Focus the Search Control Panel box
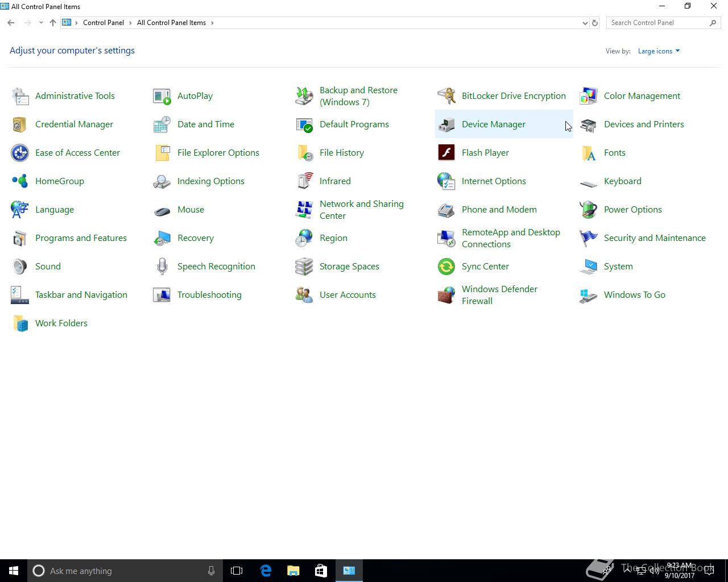 pos(663,23)
